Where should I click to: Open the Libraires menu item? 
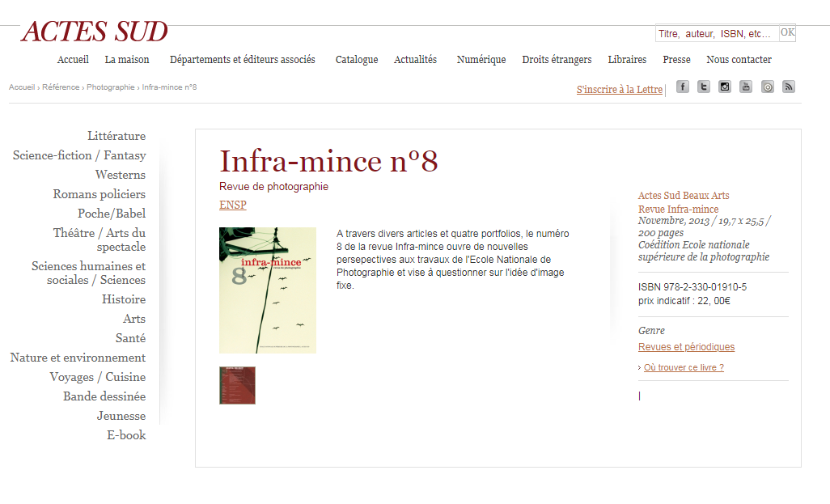627,60
